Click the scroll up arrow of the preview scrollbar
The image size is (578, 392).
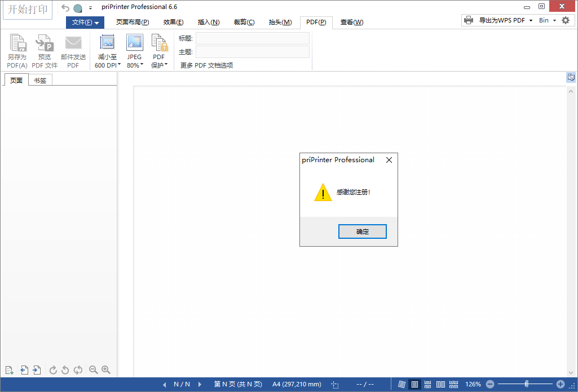click(x=571, y=91)
